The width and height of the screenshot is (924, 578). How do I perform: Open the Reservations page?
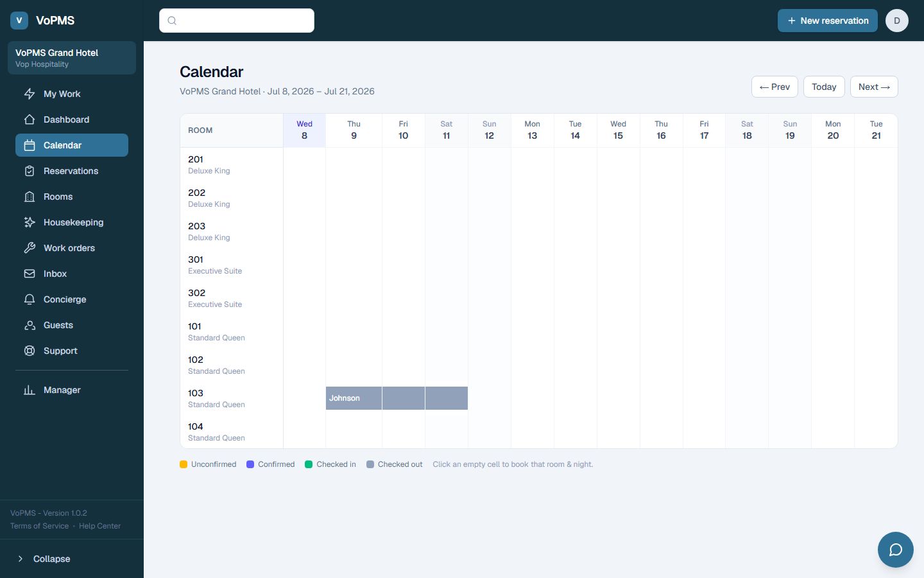click(72, 171)
